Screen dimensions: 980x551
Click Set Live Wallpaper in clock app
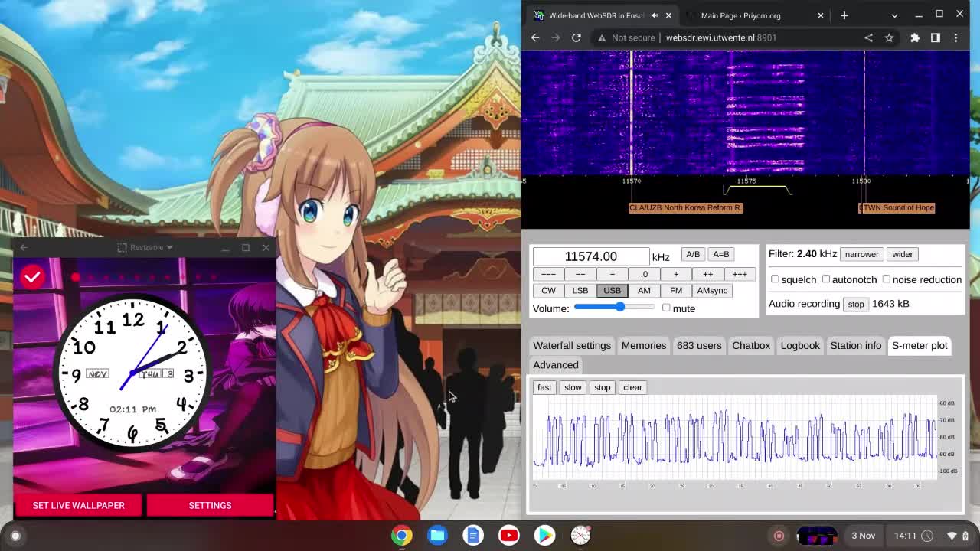pyautogui.click(x=78, y=505)
